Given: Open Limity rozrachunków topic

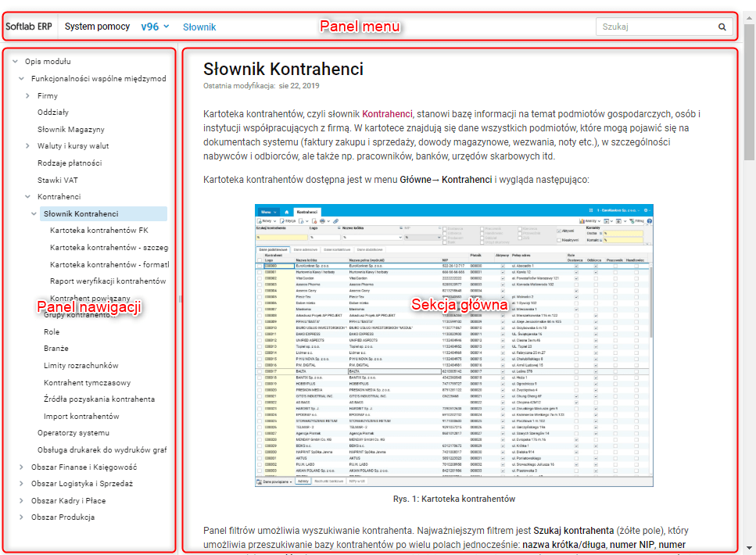Looking at the screenshot, I should [81, 366].
